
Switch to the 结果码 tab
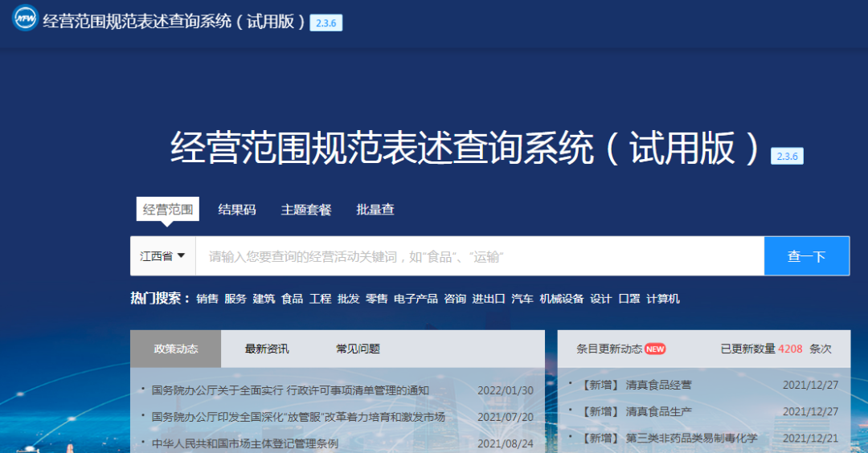237,210
